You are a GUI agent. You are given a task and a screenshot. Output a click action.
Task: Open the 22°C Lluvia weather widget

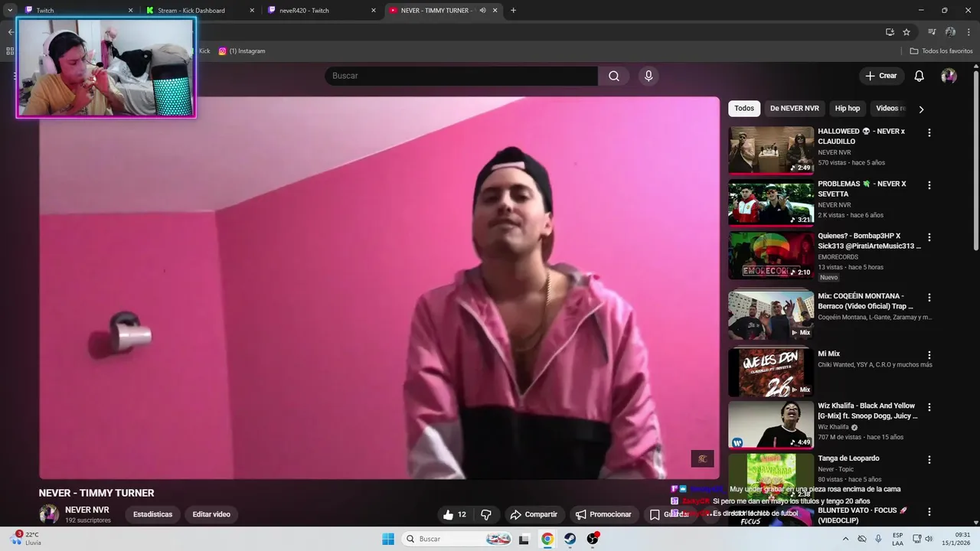[27, 539]
